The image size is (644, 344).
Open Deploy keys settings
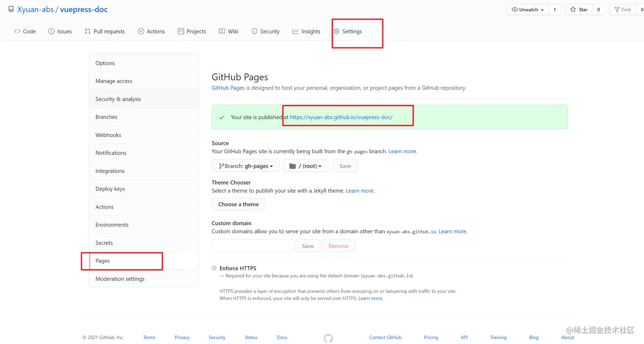point(144,189)
